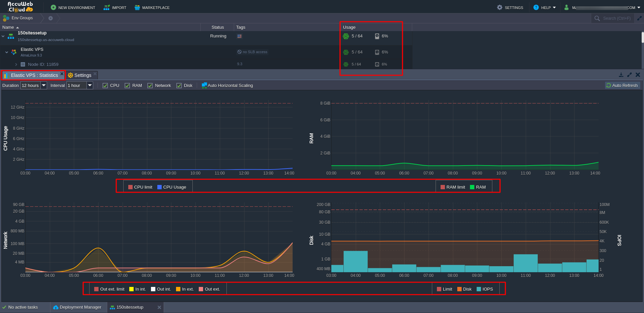This screenshot has width=644, height=313.
Task: Open Settings gear in top bar
Action: pyautogui.click(x=500, y=7)
